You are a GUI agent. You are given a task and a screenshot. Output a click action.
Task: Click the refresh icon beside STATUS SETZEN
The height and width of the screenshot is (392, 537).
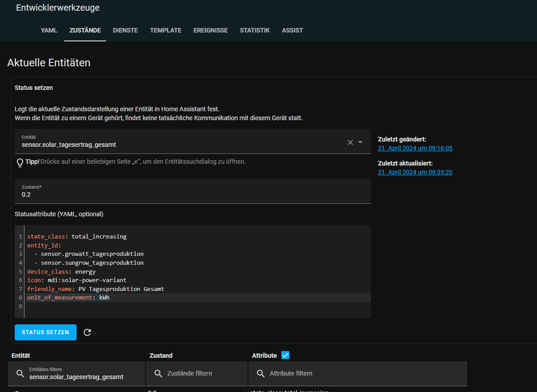coord(87,332)
